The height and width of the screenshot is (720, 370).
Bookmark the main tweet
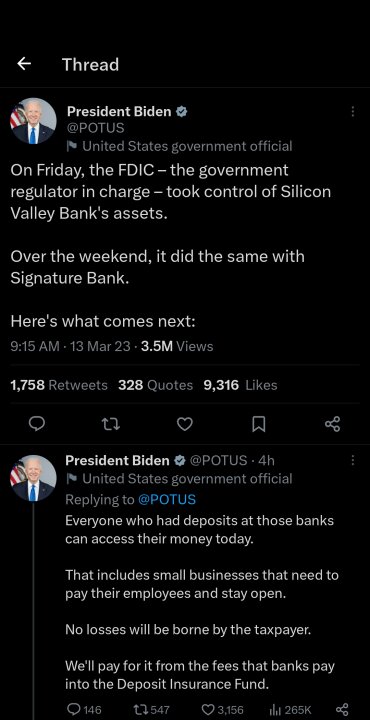(x=259, y=424)
